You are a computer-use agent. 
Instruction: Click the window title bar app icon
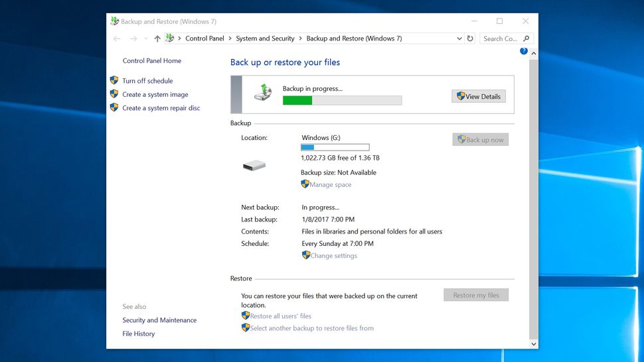(115, 21)
